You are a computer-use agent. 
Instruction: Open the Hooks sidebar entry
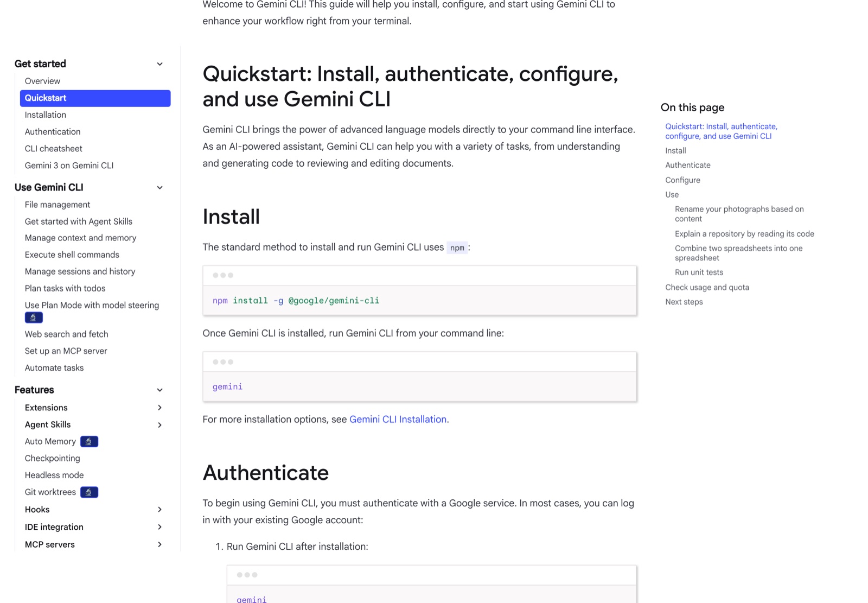coord(37,509)
